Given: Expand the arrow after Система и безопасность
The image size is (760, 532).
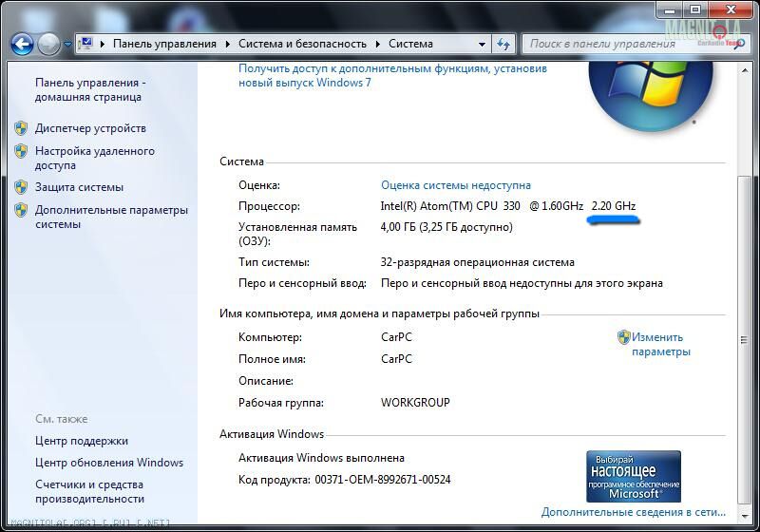Looking at the screenshot, I should 378,44.
